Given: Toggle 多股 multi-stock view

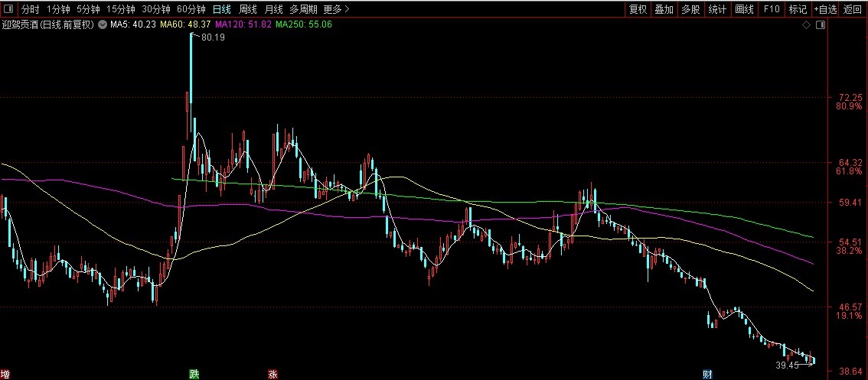Looking at the screenshot, I should click(x=690, y=10).
